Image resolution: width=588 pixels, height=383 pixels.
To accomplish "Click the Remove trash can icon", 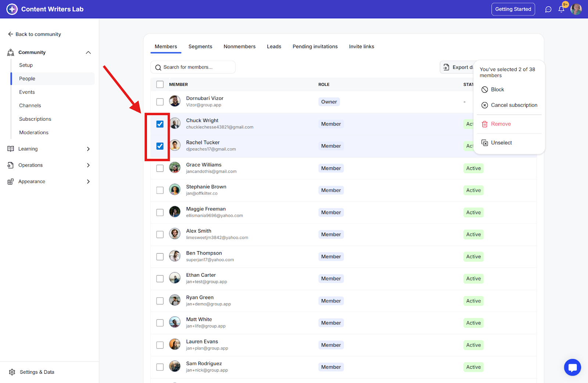I will [x=485, y=124].
